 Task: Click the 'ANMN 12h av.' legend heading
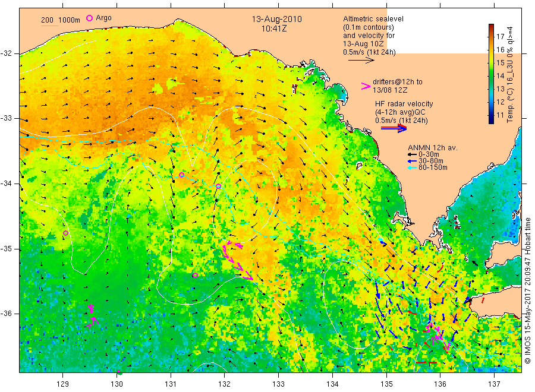[433, 148]
